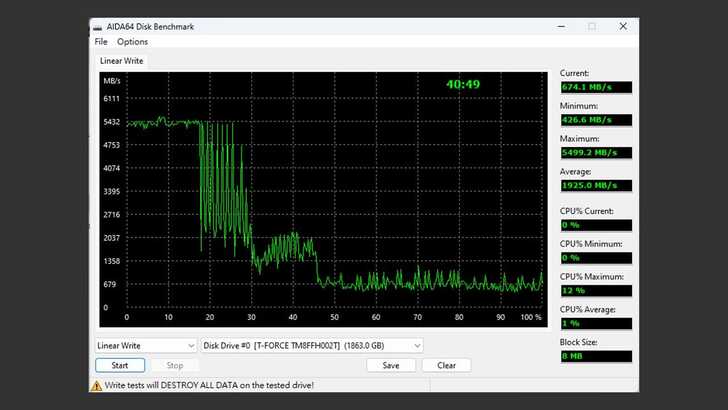Maximize the AIDA64 Disk Benchmark window
728x410 pixels.
click(591, 26)
